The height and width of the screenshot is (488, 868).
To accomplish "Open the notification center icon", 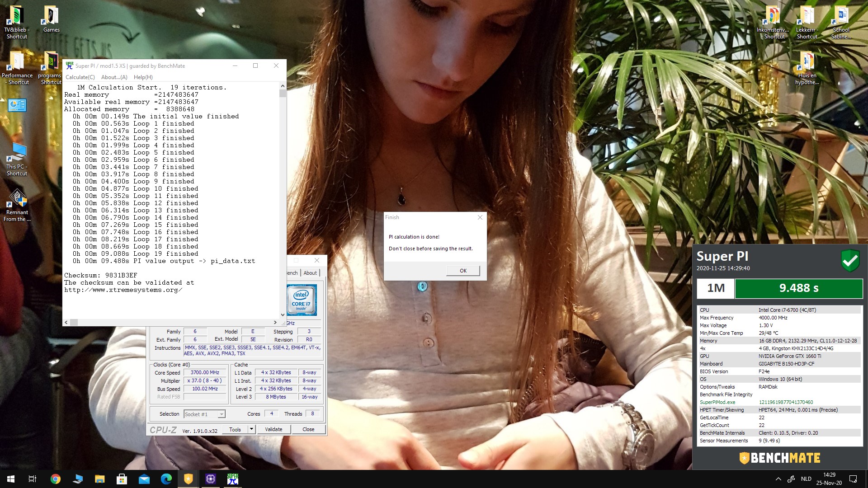I will tap(853, 479).
